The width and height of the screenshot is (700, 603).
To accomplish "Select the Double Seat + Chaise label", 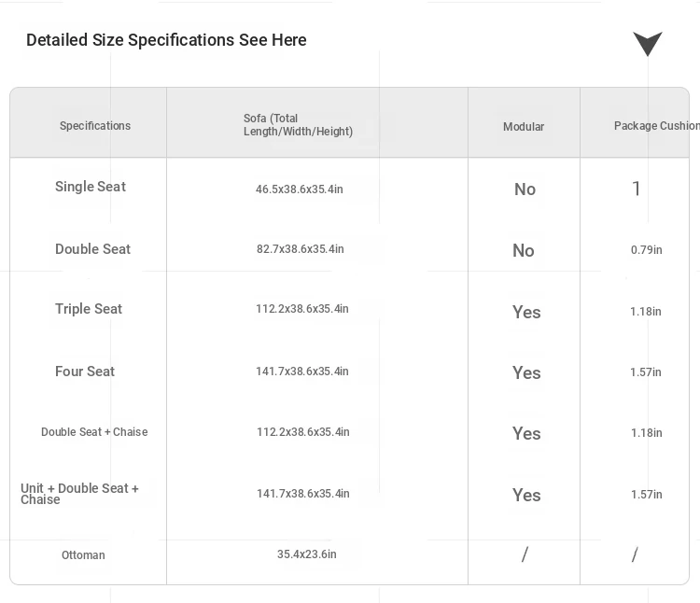I will coord(94,432).
